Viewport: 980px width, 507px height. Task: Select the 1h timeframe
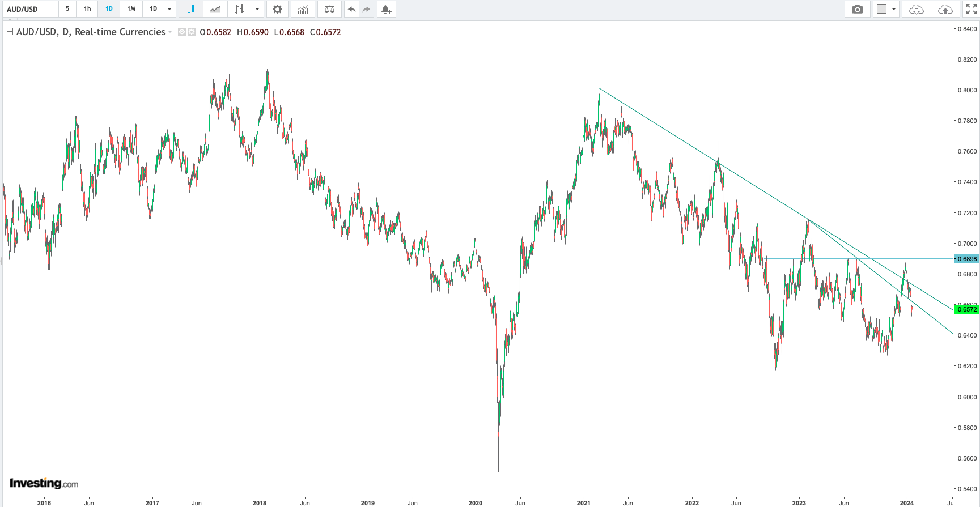point(87,9)
